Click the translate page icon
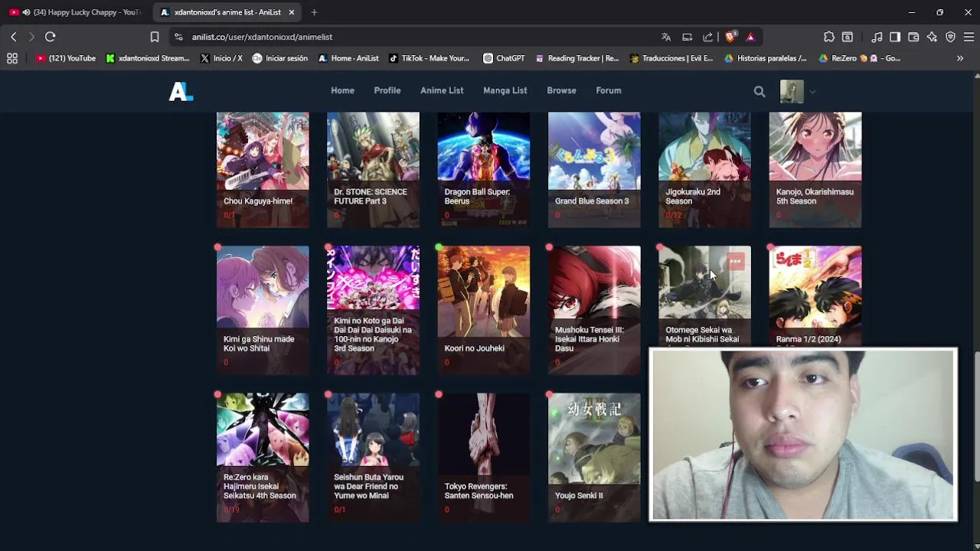This screenshot has width=980, height=551. point(666,37)
